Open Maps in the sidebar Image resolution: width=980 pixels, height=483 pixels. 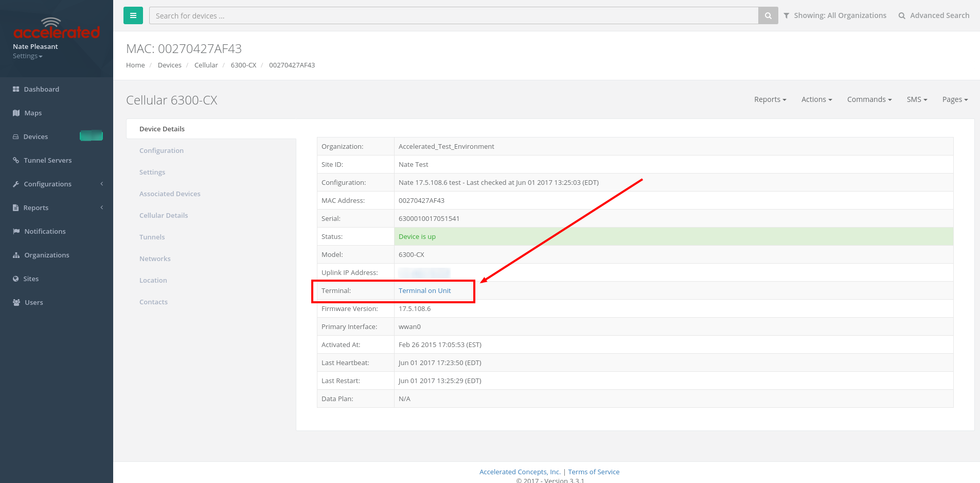click(x=32, y=113)
